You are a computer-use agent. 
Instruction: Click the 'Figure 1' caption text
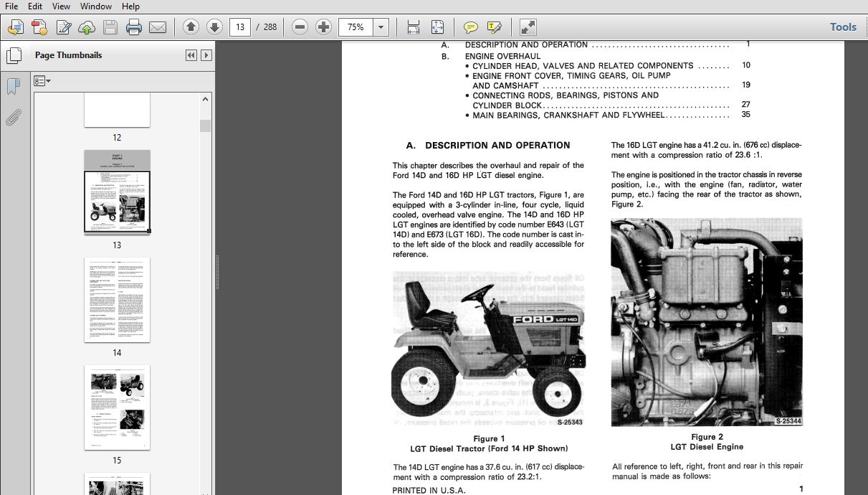tap(489, 438)
